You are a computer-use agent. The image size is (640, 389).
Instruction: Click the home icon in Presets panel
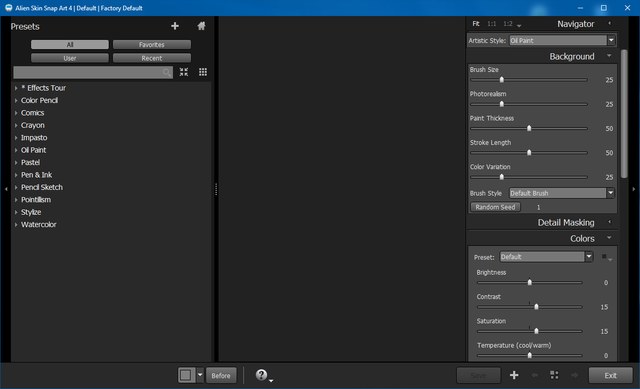[201, 26]
